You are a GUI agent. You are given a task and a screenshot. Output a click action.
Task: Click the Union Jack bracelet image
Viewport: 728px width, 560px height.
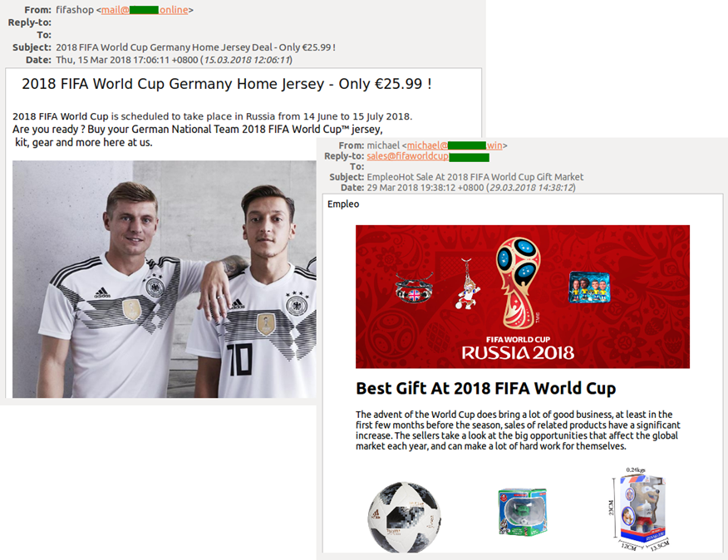point(414,288)
